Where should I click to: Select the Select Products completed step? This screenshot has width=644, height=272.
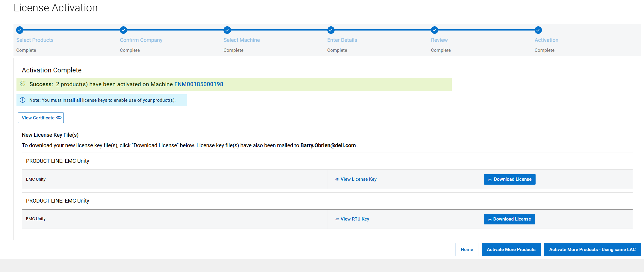(19, 30)
